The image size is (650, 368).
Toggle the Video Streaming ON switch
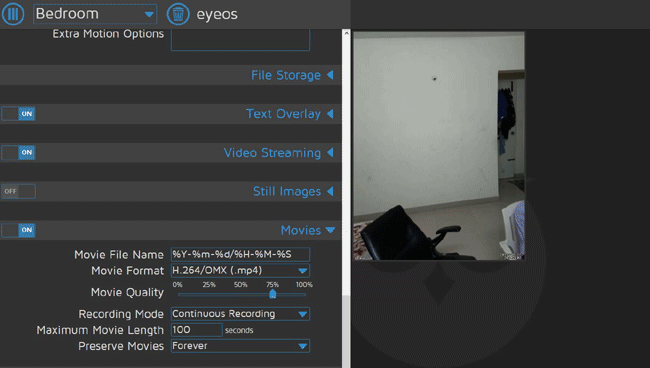[18, 153]
